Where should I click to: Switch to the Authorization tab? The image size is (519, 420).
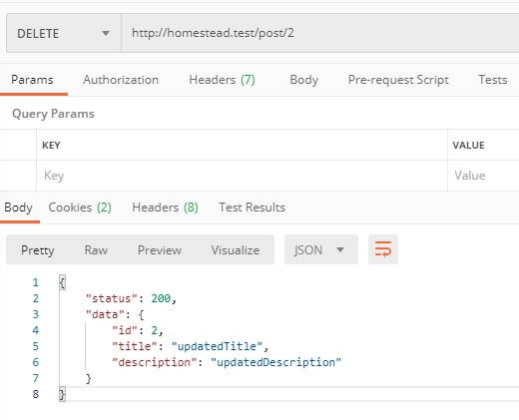(x=121, y=80)
